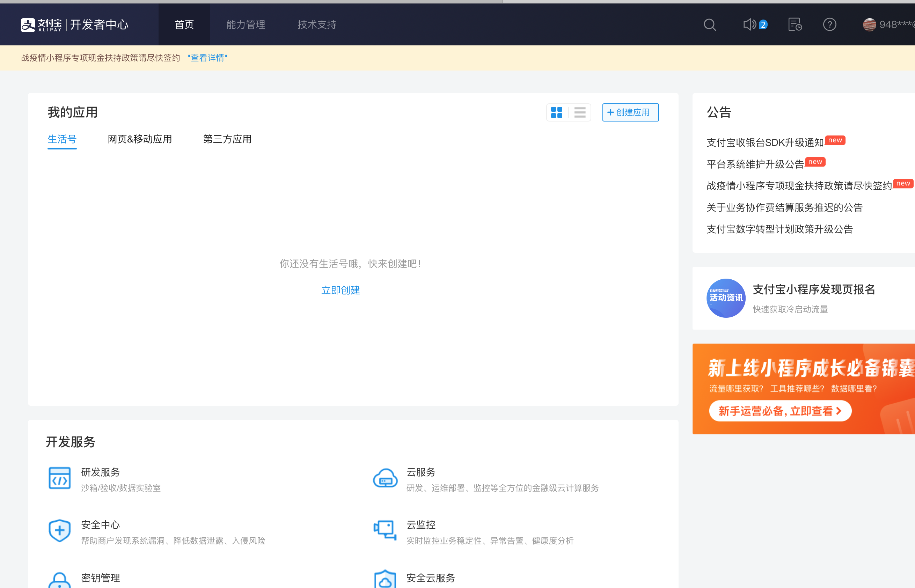Click the 立即创建 link
The width and height of the screenshot is (915, 588).
click(x=341, y=290)
